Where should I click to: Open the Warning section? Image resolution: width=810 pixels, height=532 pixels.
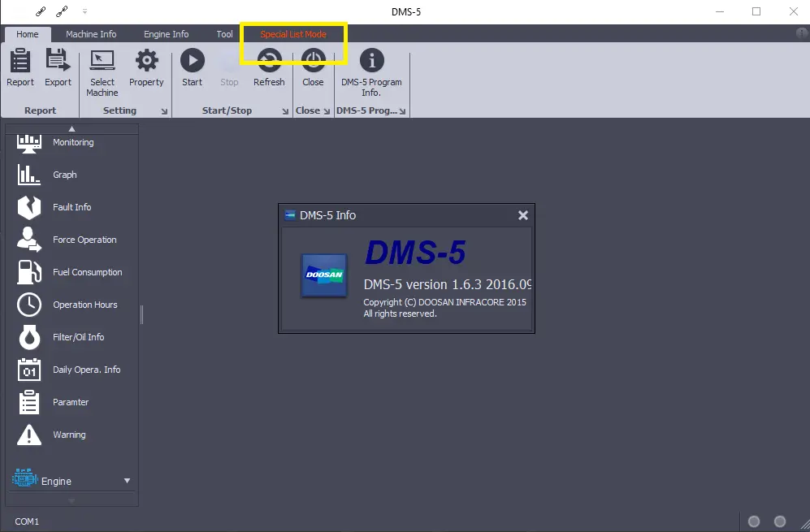(71, 435)
